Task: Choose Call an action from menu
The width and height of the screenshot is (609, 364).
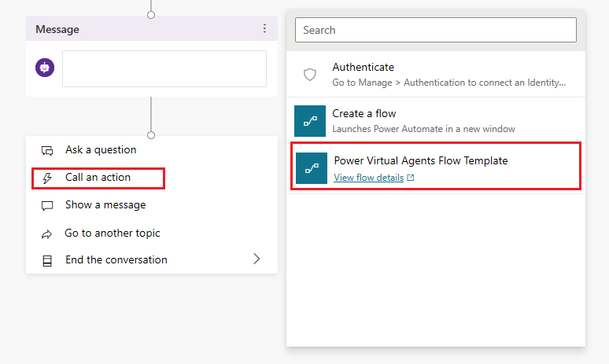Action: (98, 178)
